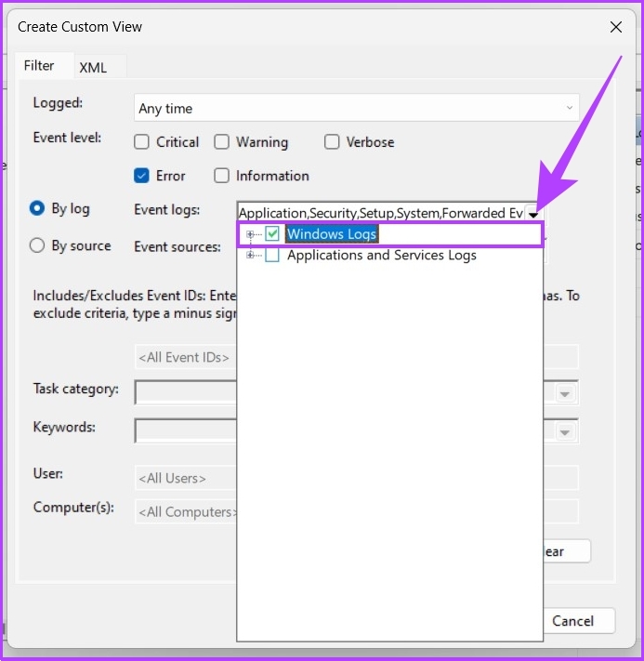Select the Windows Logs tree label

pyautogui.click(x=332, y=234)
